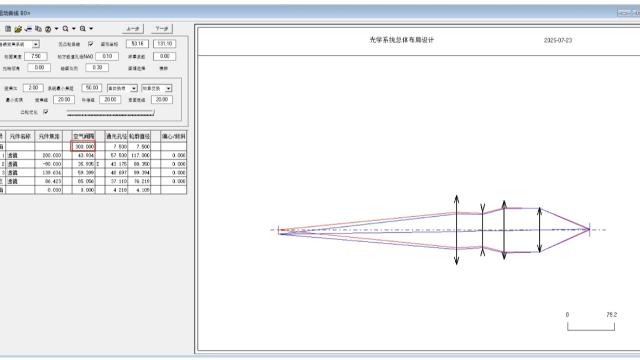Open a file with the yellow folder icon
This screenshot has height=360, width=640.
coord(18,29)
